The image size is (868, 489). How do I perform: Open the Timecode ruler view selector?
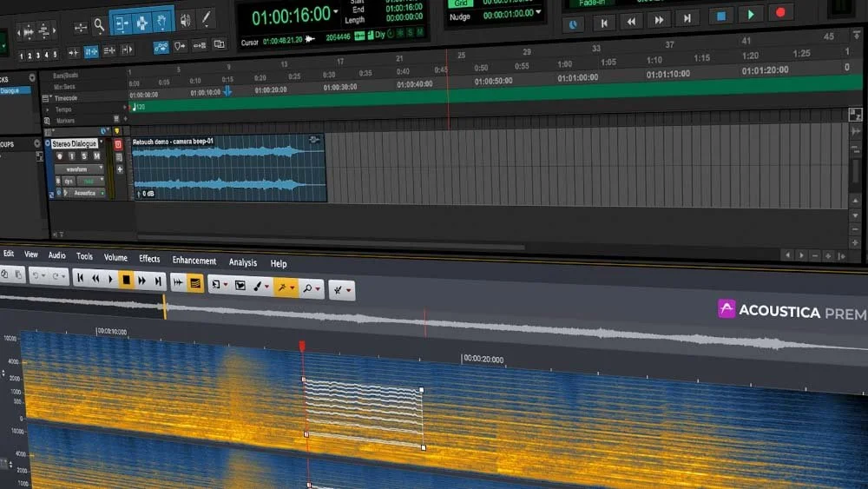point(47,98)
